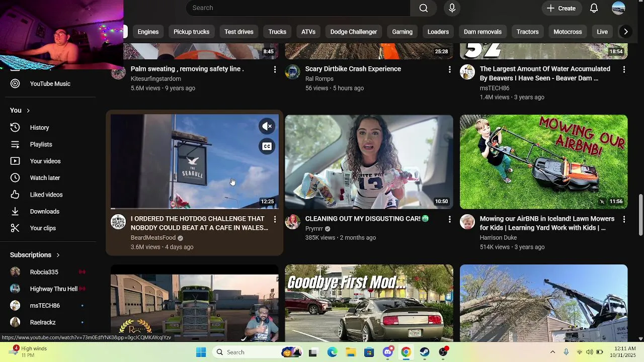Open the BeardMeatsFood channel name
Screen dimensions: 644x362
[x=153, y=238]
